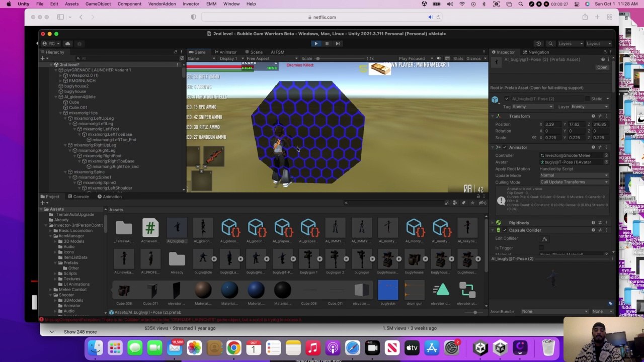Click the Position Z field
644x362 pixels.
(600, 124)
